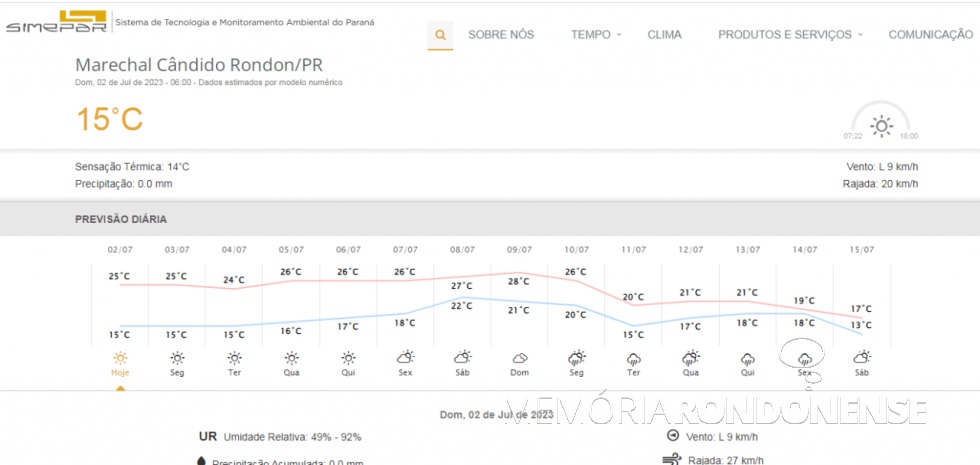The image size is (980, 465).
Task: Click the wind direction compass icon
Action: (x=672, y=436)
